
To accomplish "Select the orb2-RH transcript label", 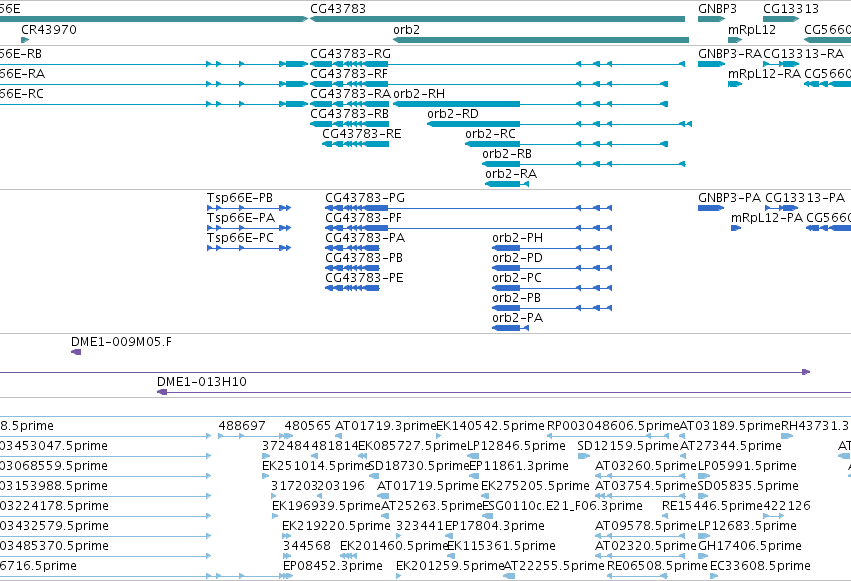I will (x=419, y=94).
